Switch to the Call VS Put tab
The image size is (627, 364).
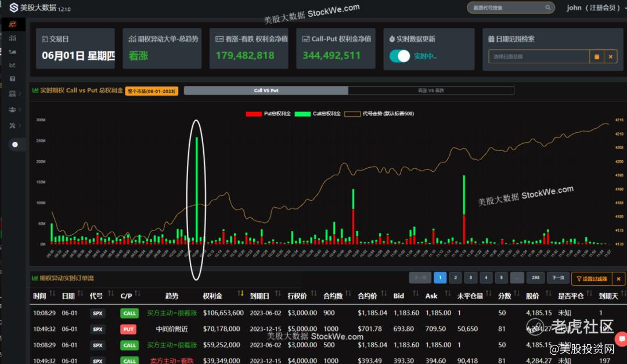click(266, 91)
